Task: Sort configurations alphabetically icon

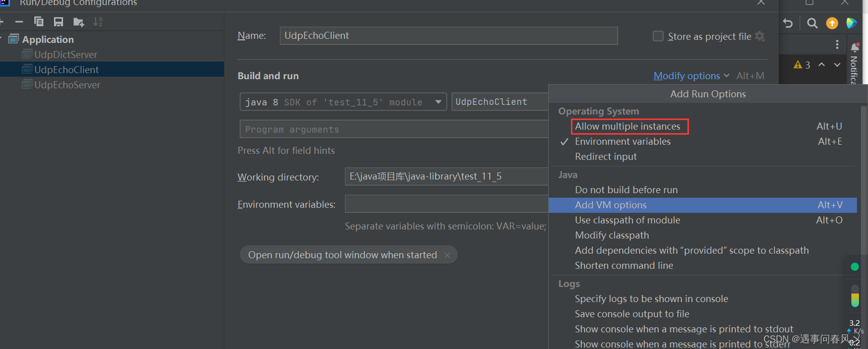Action: click(98, 22)
